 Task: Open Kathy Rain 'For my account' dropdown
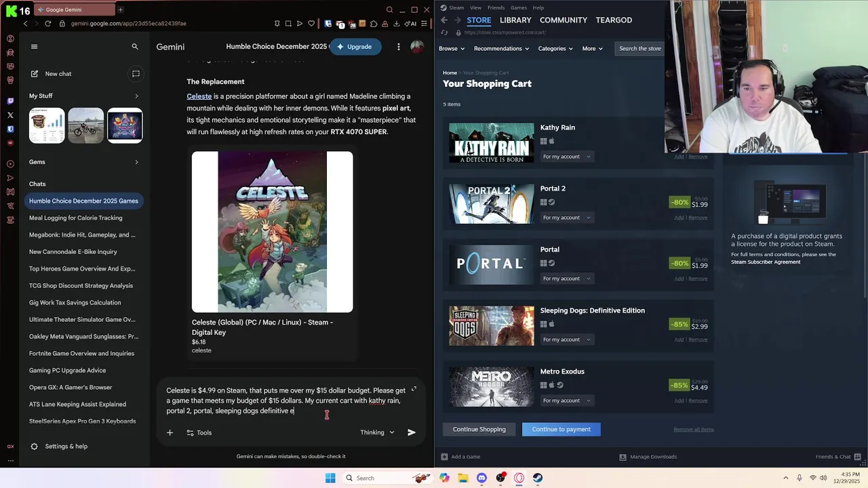[567, 157]
